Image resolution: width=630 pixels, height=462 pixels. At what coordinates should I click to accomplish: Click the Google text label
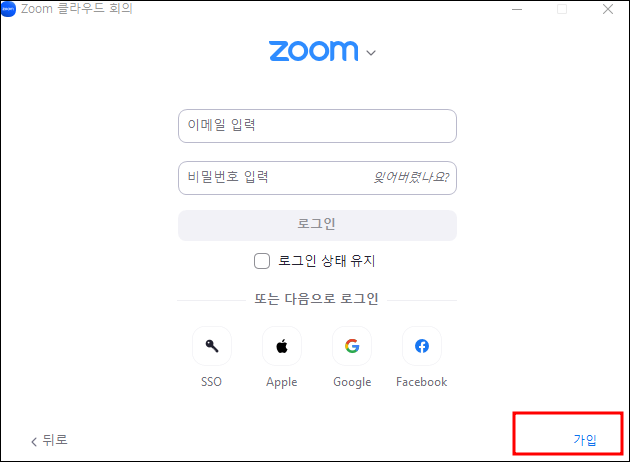click(x=352, y=382)
